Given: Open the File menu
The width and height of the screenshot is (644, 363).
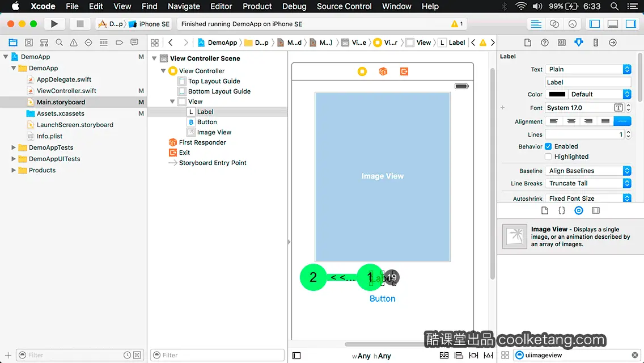Looking at the screenshot, I should tap(72, 6).
